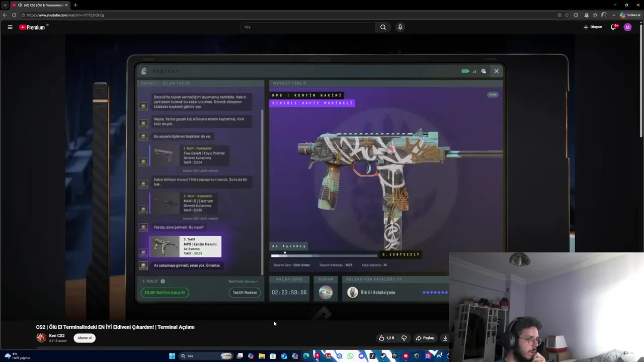
Task: Open the Windows Start menu
Action: [x=172, y=356]
